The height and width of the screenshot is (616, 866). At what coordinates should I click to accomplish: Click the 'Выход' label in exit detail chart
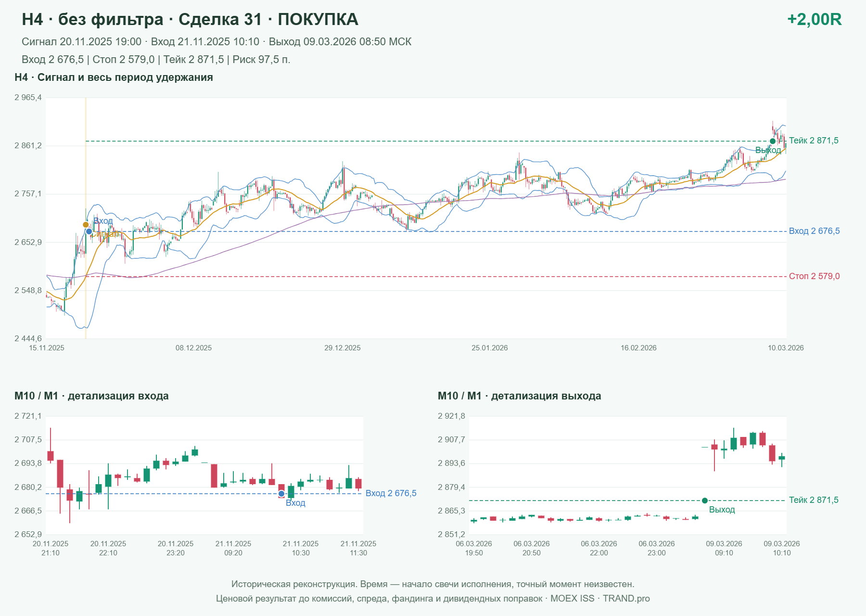[x=722, y=510]
